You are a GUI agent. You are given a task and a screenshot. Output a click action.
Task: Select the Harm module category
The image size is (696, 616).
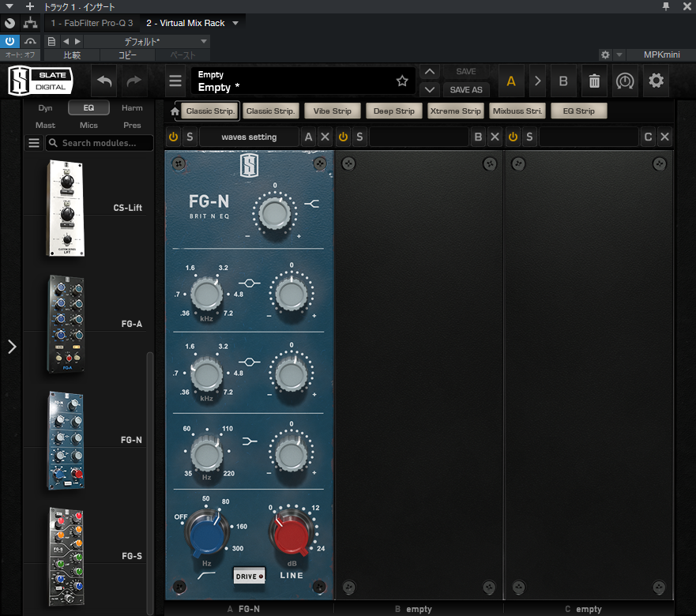coord(132,108)
